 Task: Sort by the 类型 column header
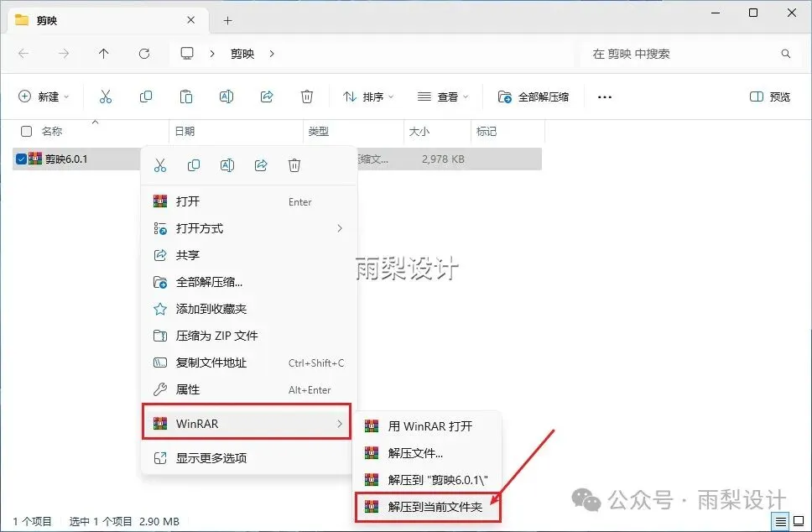pos(319,132)
